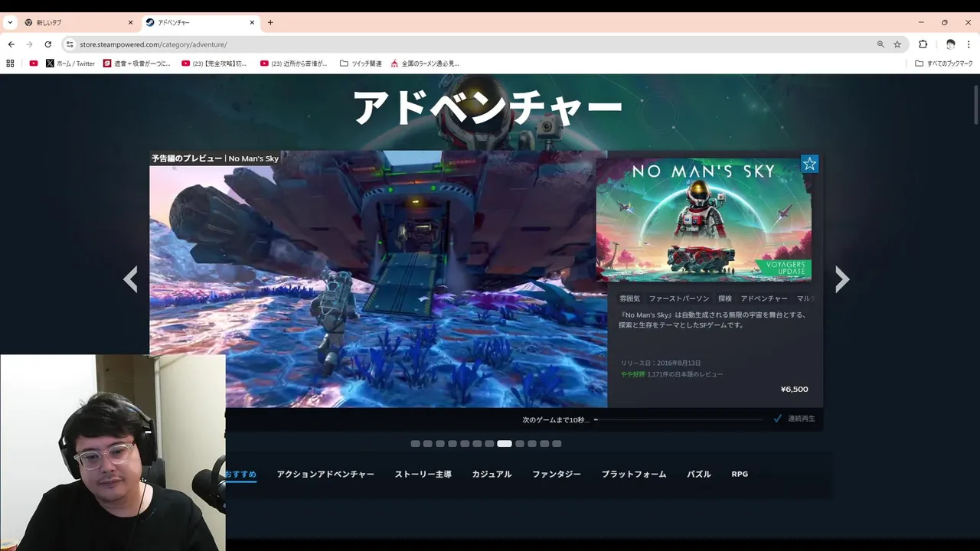
Task: Click the address bar URL field
Action: pos(475,44)
